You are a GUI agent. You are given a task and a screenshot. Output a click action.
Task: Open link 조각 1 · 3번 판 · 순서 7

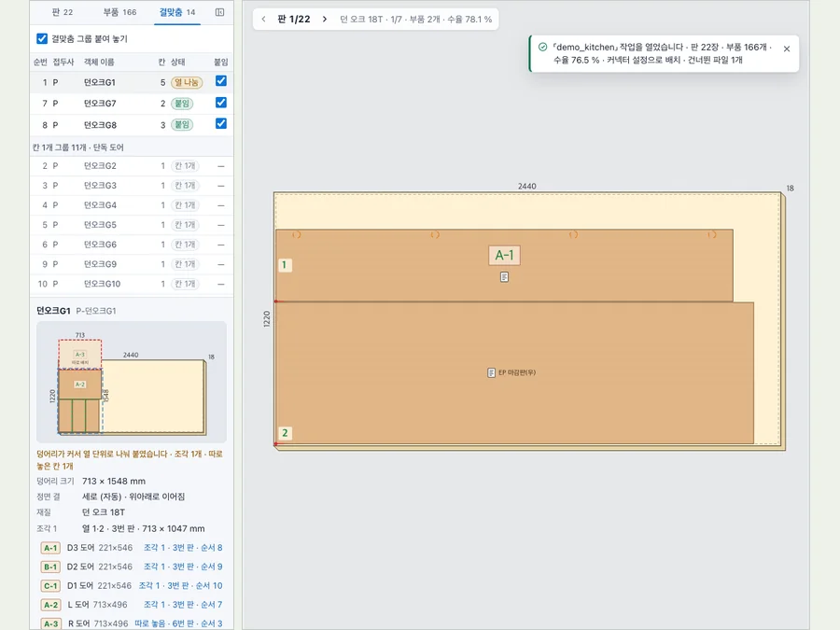tap(183, 604)
